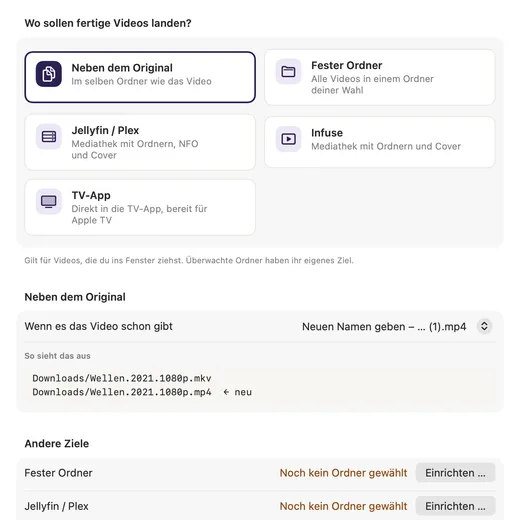The height and width of the screenshot is (520, 520).
Task: Click Einrichten for Fester Ordner
Action: pos(455,473)
